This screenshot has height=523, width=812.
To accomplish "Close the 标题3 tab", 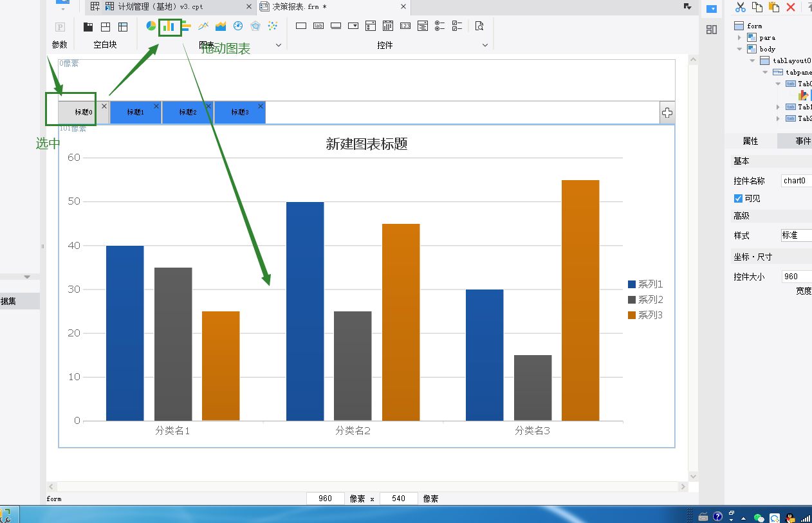I will 261,106.
